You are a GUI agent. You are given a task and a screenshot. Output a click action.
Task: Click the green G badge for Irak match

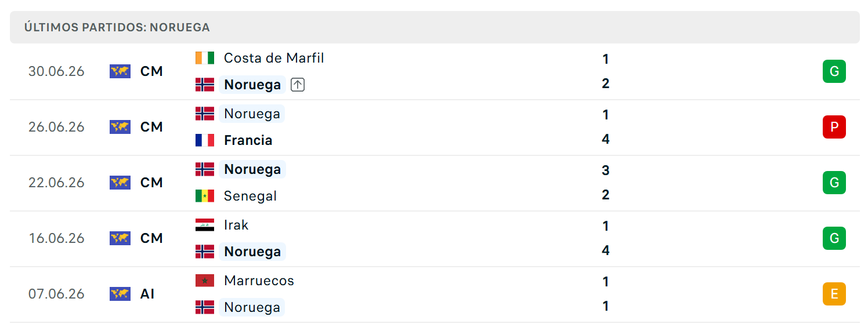tap(834, 238)
